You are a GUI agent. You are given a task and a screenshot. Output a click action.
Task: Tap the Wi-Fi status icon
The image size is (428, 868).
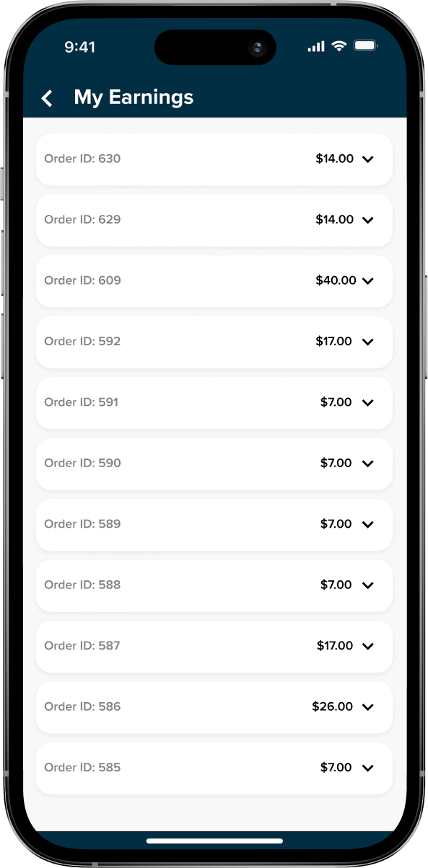tap(339, 46)
